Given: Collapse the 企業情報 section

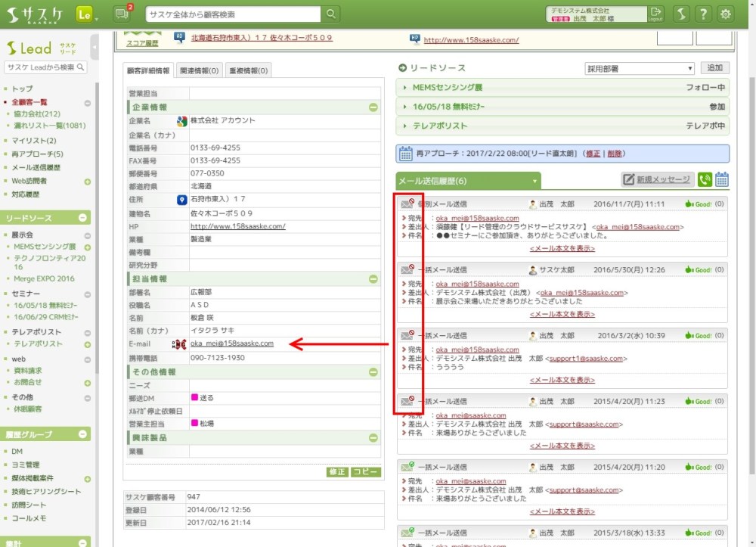Looking at the screenshot, I should click(x=373, y=107).
